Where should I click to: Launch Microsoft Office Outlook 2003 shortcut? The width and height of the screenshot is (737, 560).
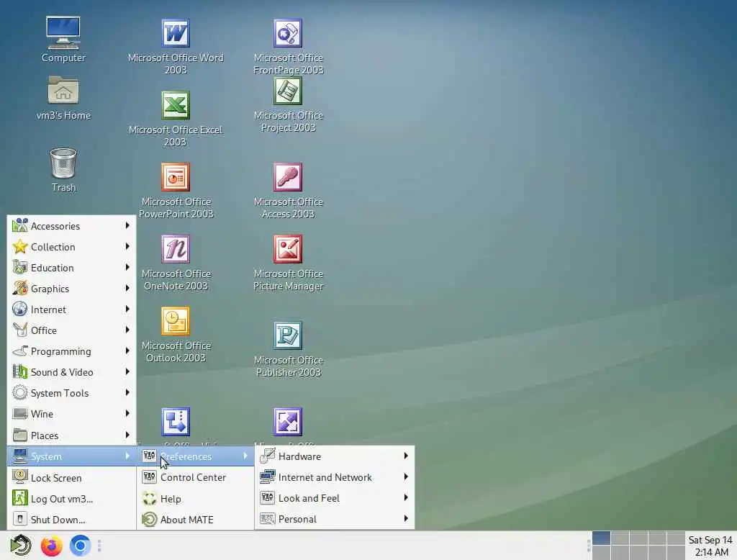point(176,334)
